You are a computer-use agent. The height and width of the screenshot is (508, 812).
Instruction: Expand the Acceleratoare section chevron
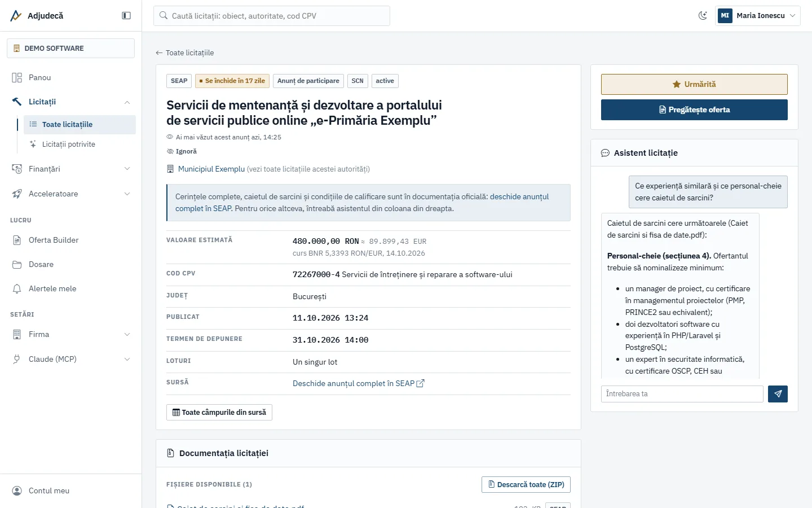coord(127,194)
